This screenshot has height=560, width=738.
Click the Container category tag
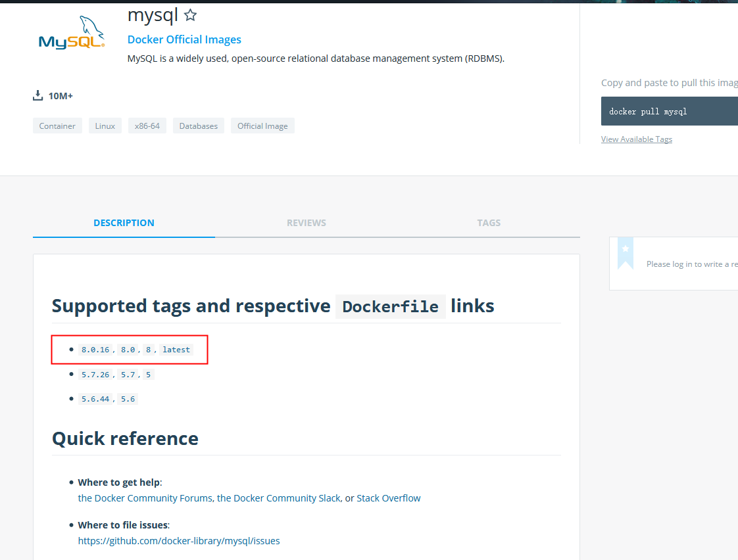(x=57, y=126)
